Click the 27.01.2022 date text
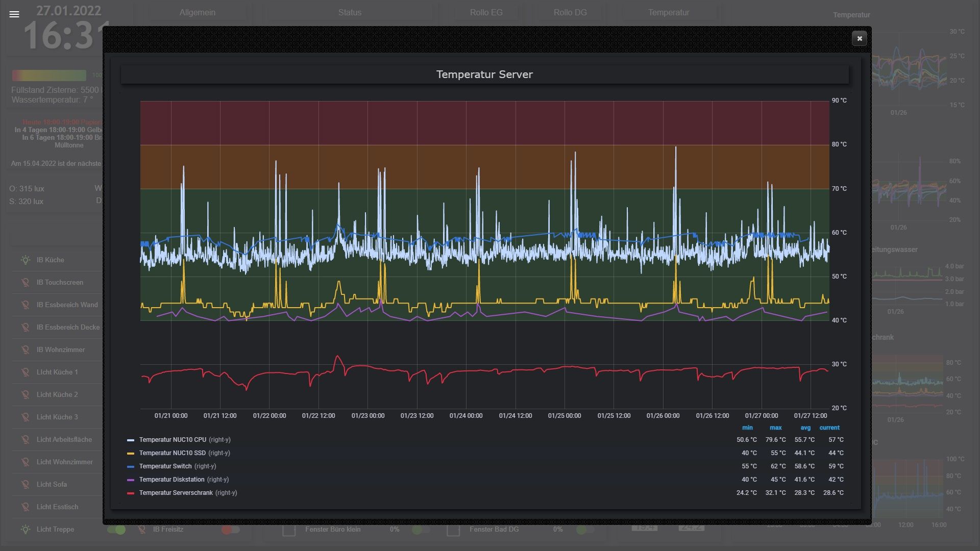 68,10
